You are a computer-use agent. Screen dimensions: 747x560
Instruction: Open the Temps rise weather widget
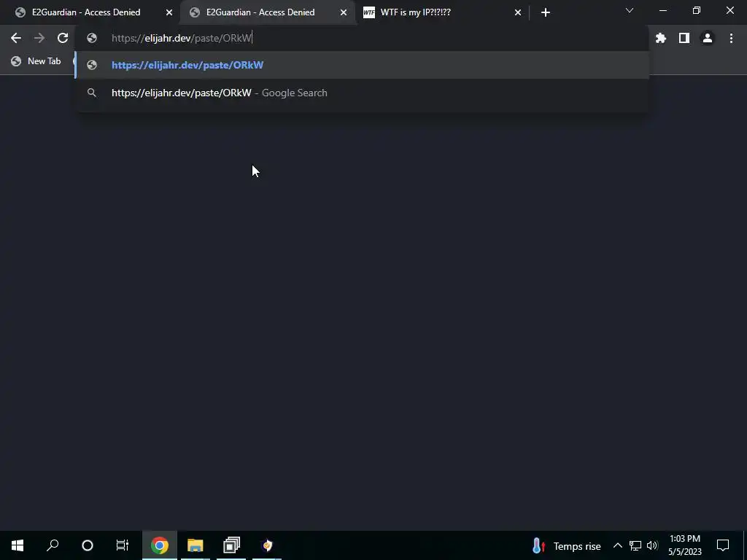[566, 545]
